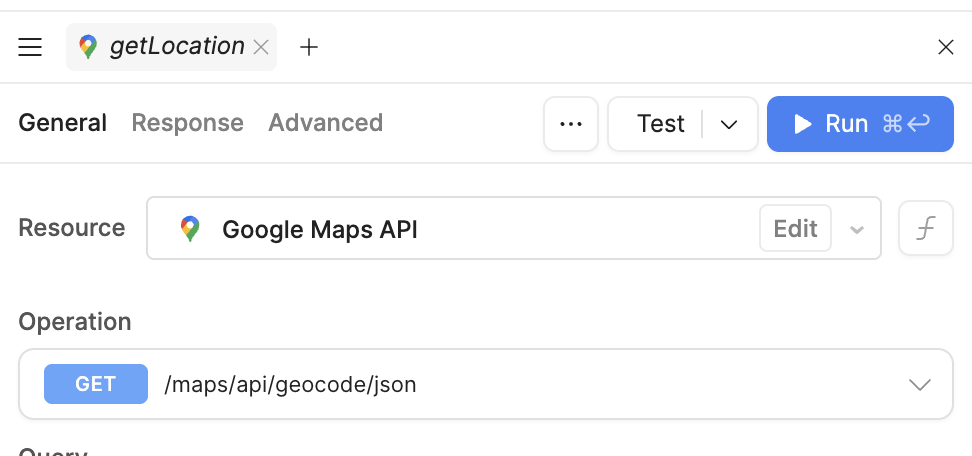
Task: Open the Response tab
Action: [188, 123]
